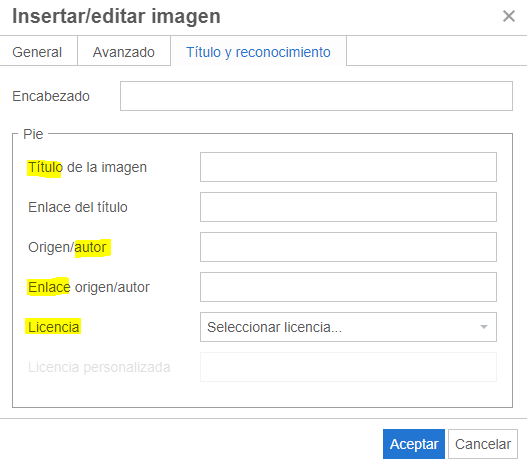527x465 pixels.
Task: Click the Origen/autor label text
Action: [x=67, y=247]
